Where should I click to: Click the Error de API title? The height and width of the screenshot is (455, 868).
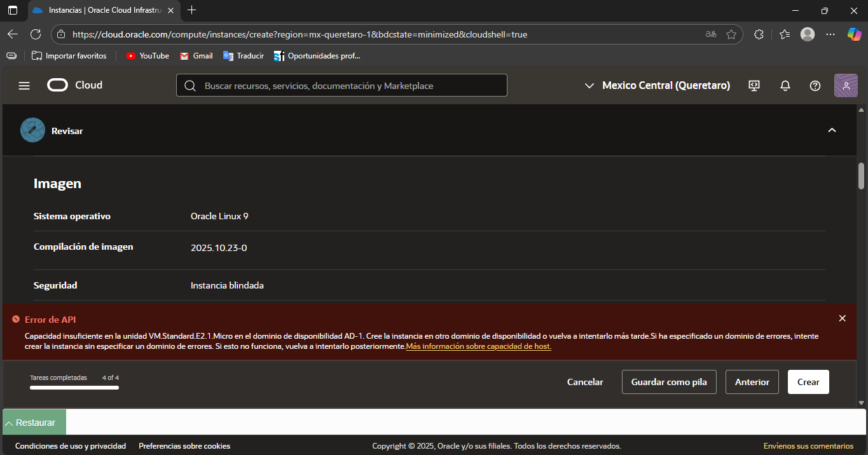(50, 319)
